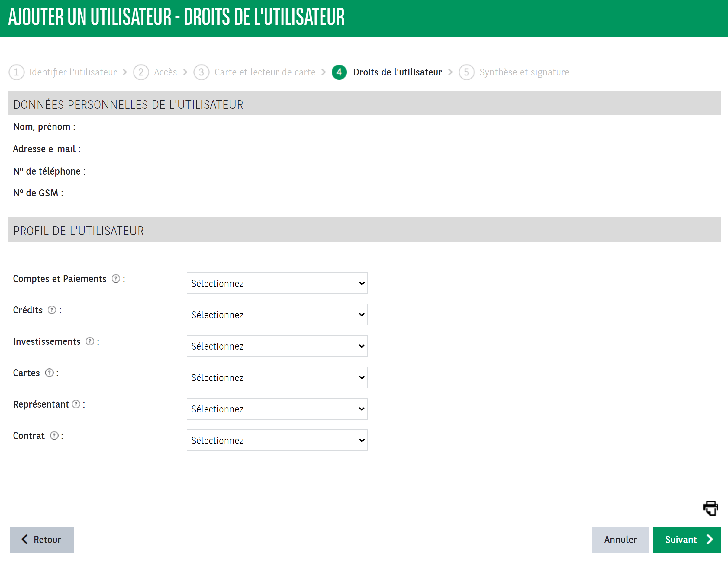Image resolution: width=728 pixels, height=564 pixels.
Task: Go to step Identifier l'utilisateur
Action: (x=73, y=72)
